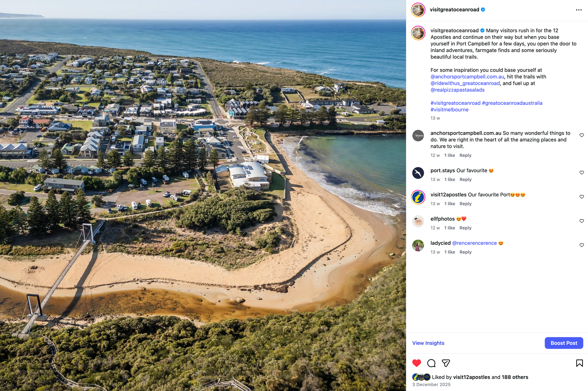Reply to port.stays comment

coord(465,180)
